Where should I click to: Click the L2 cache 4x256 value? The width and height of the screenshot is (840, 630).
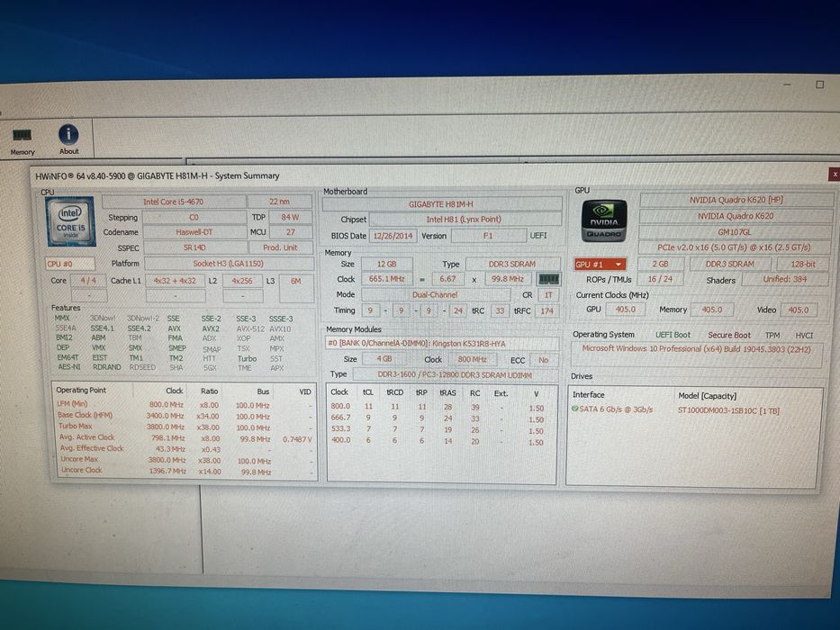[x=242, y=281]
